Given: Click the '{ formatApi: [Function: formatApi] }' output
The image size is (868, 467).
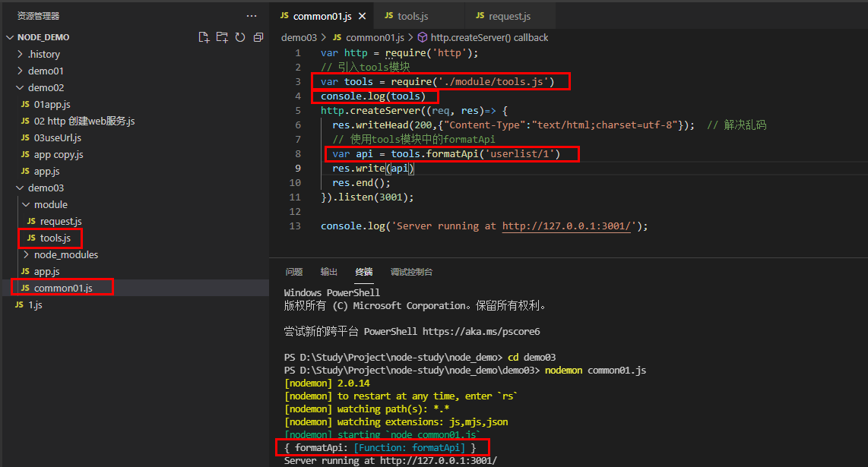Looking at the screenshot, I should (x=380, y=447).
